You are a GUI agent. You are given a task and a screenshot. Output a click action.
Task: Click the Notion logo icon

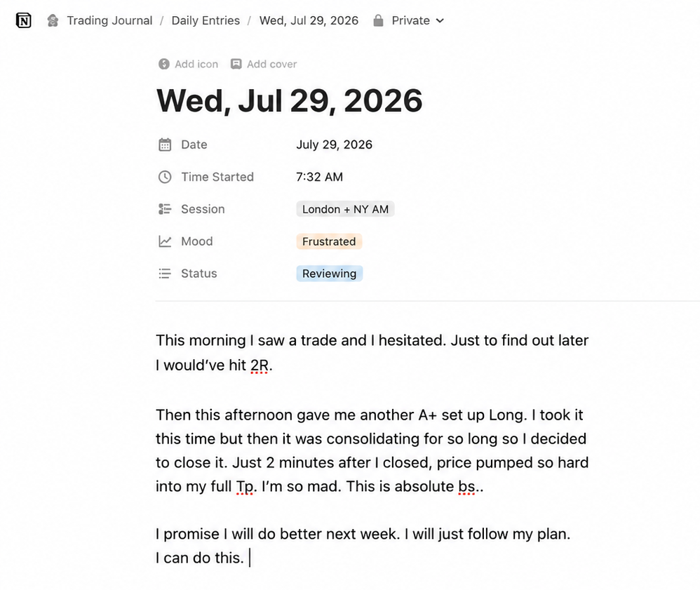[x=23, y=20]
